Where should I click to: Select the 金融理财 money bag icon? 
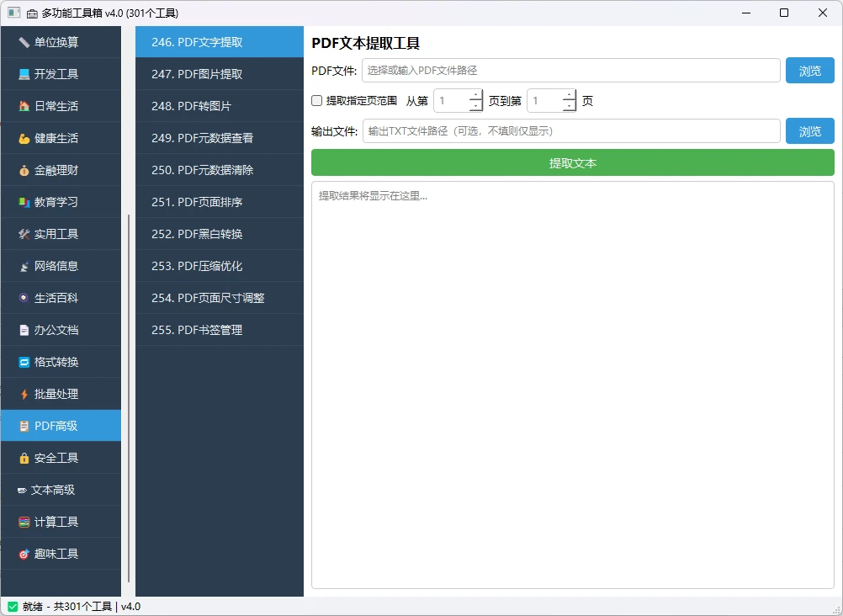coord(24,170)
